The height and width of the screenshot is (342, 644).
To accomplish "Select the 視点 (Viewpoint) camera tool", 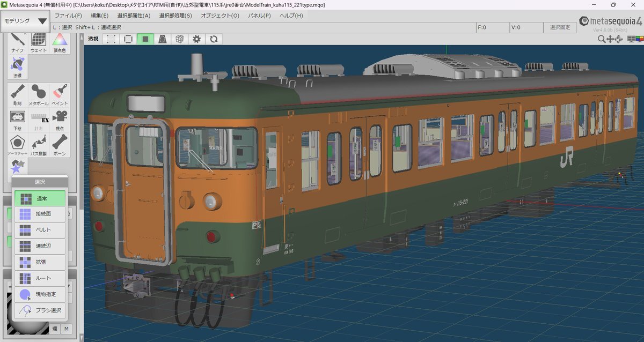I will (x=60, y=120).
